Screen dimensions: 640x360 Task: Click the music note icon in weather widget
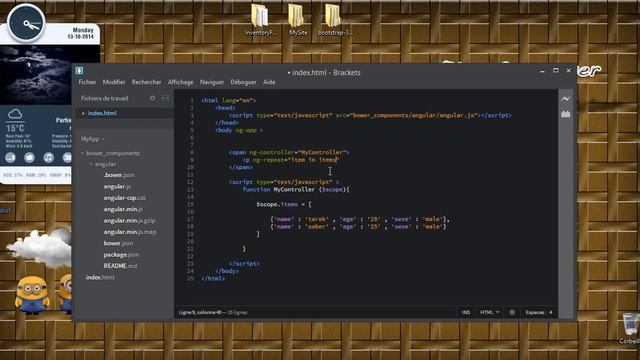(x=49, y=157)
